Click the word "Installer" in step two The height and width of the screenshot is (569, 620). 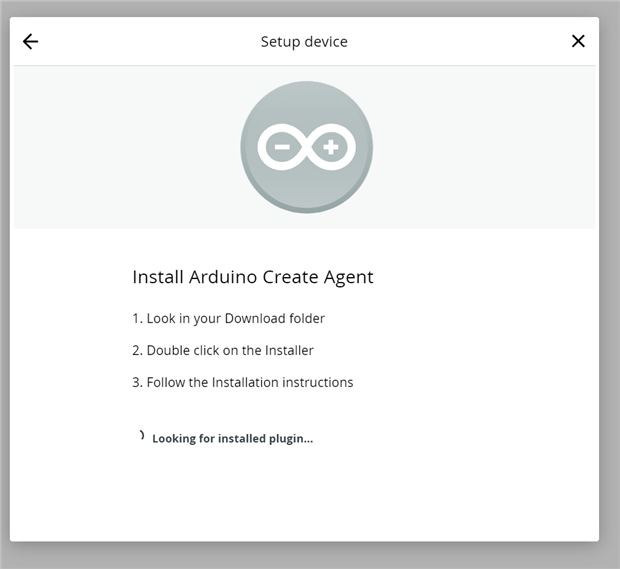click(x=289, y=350)
